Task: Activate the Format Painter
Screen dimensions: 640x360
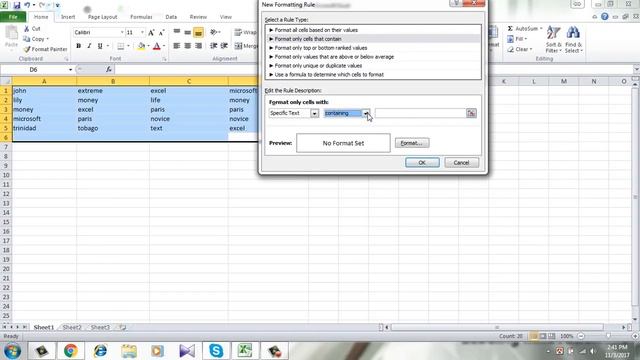Action: 45,49
